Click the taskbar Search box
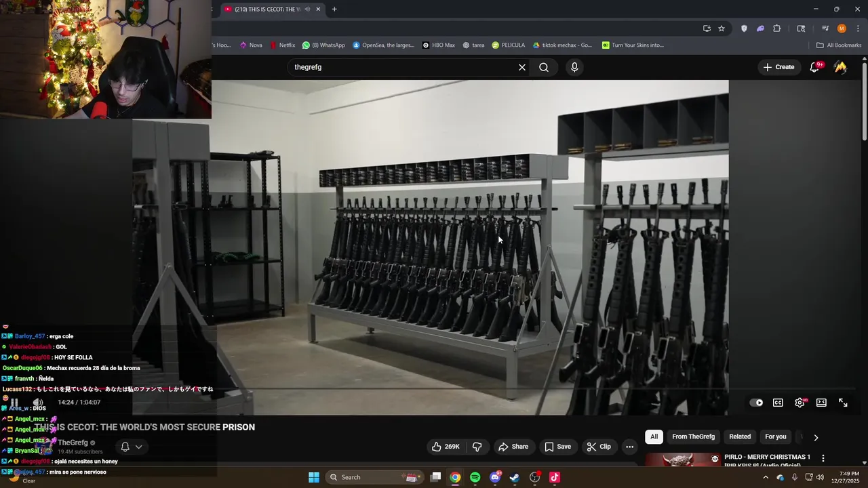The width and height of the screenshot is (868, 488). pyautogui.click(x=375, y=477)
